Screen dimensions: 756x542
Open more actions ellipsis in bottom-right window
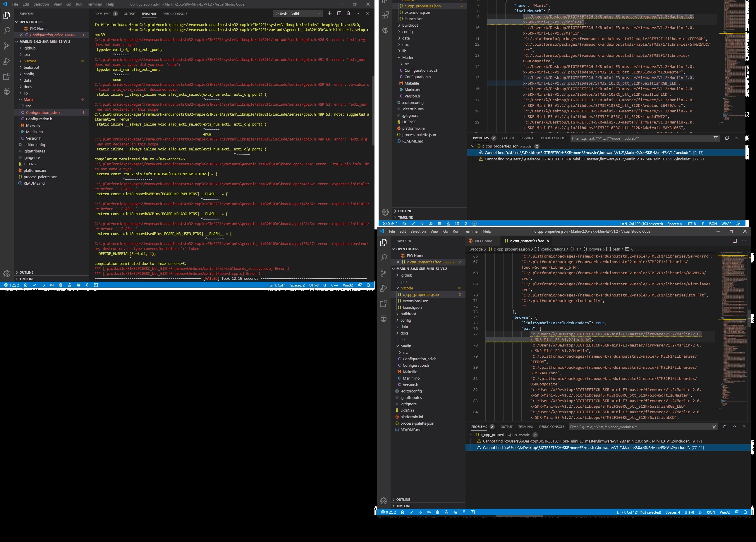(x=744, y=241)
